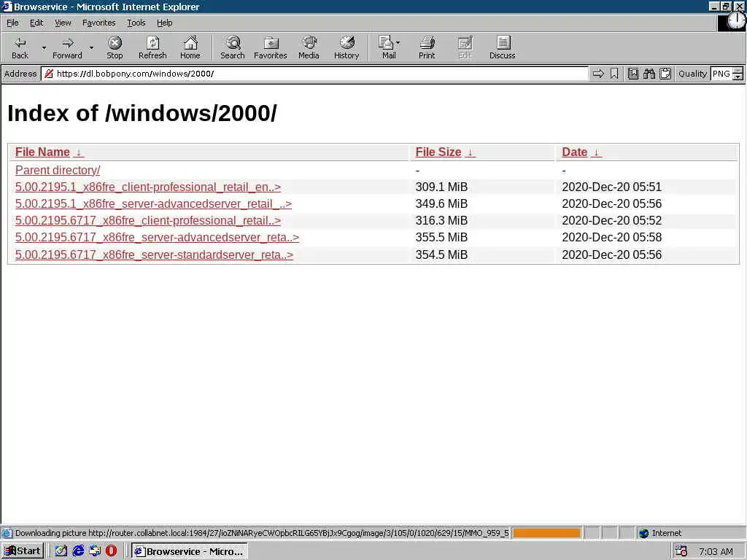Click the 316.3 MiB size cell
Screen dimensions: 747x560
point(441,221)
